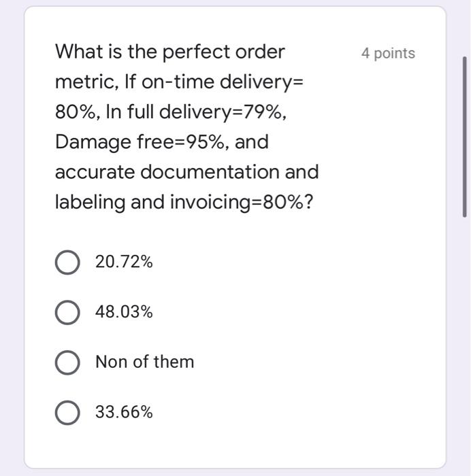The width and height of the screenshot is (471, 476).
Task: Select the 48.03% radio button
Action: (x=67, y=312)
